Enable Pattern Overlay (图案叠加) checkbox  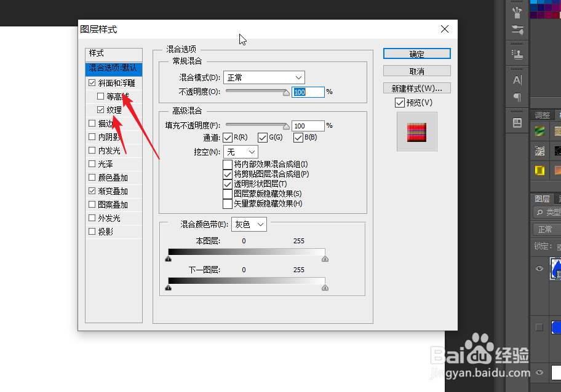coord(92,205)
